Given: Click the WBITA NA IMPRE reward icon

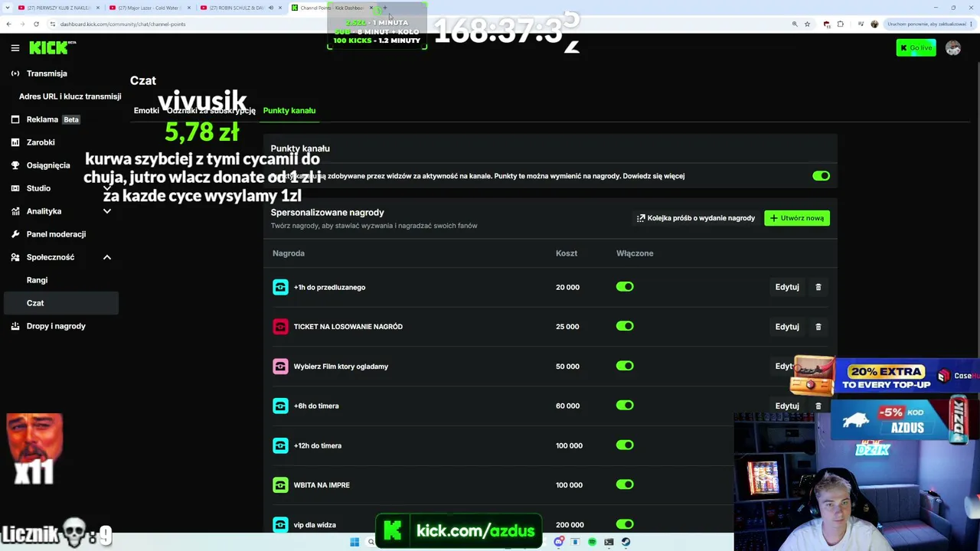Looking at the screenshot, I should coord(280,485).
